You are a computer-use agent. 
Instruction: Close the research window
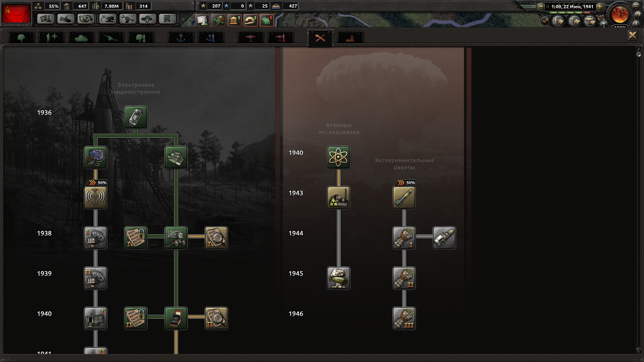(633, 35)
